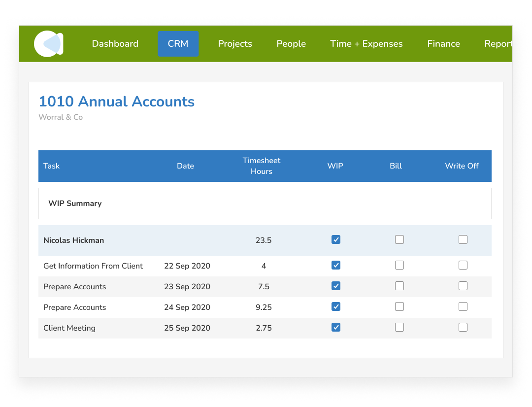Tick Bill for 23 Sep Prepare Accounts
532x407 pixels.
(x=399, y=286)
